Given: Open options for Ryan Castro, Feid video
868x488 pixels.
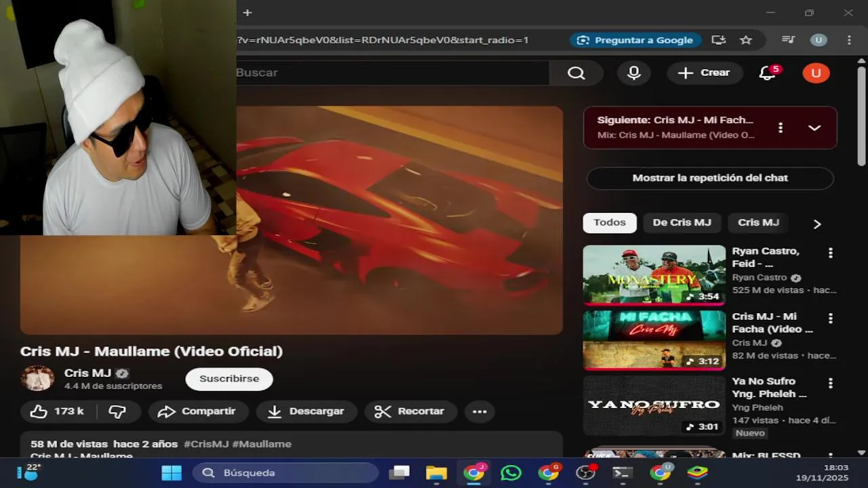Looking at the screenshot, I should tap(830, 253).
